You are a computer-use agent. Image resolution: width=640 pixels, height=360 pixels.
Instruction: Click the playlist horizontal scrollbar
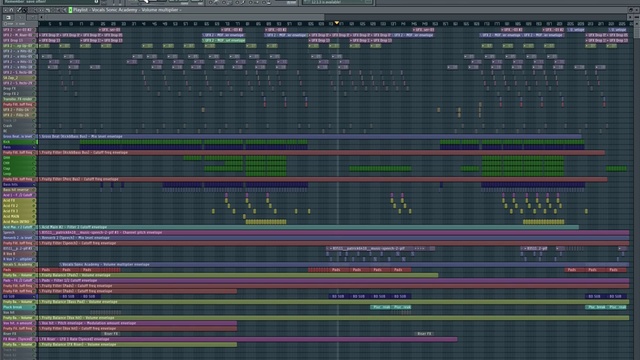tap(184, 18)
